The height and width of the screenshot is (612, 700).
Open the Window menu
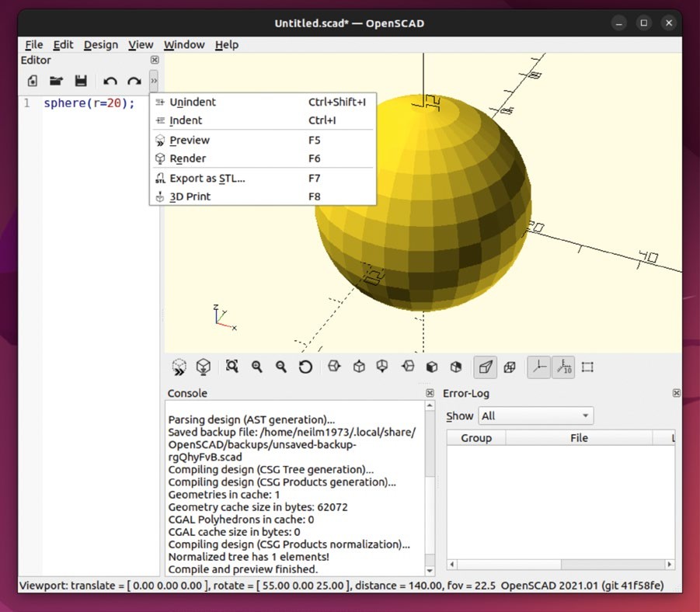coord(184,44)
